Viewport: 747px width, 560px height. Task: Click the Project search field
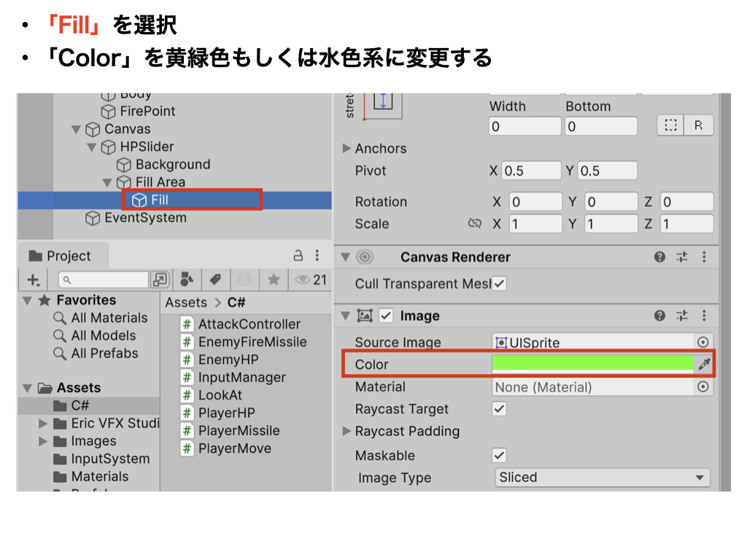point(103,280)
